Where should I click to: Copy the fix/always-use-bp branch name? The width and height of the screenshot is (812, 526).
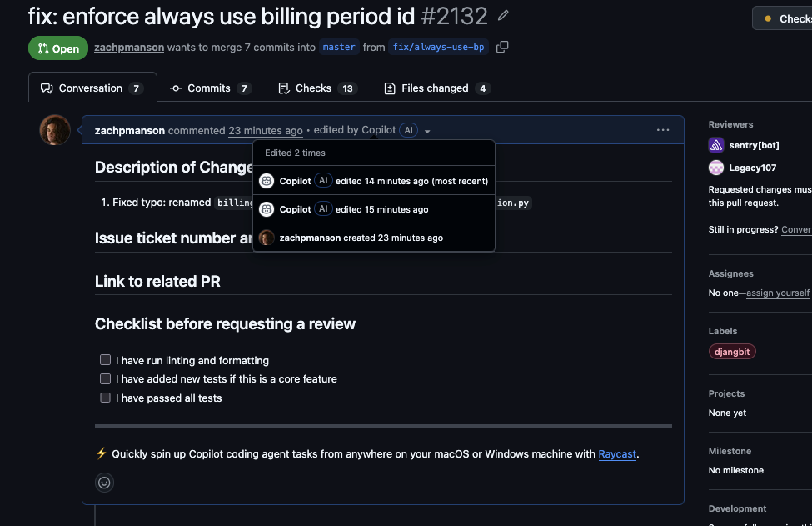tap(501, 48)
